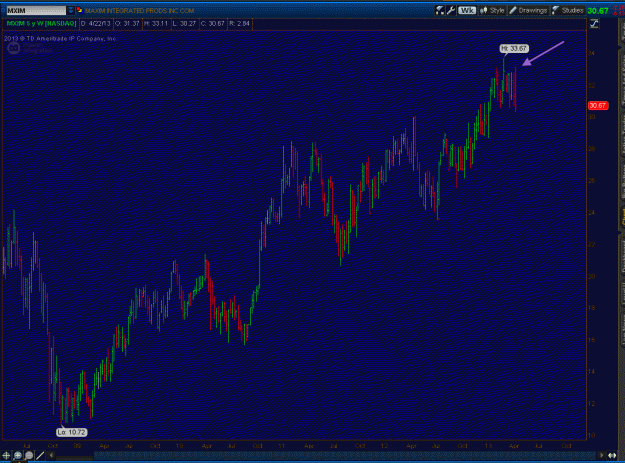Screen dimensions: 625x463
Task: Click the MXIM 5 y W [NASDAQ] label
Action: pyautogui.click(x=41, y=24)
